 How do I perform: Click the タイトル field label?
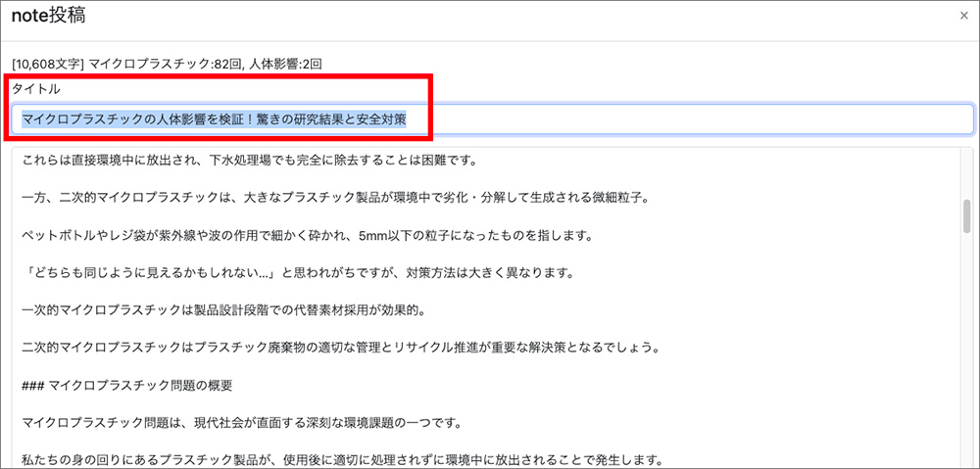click(x=35, y=89)
